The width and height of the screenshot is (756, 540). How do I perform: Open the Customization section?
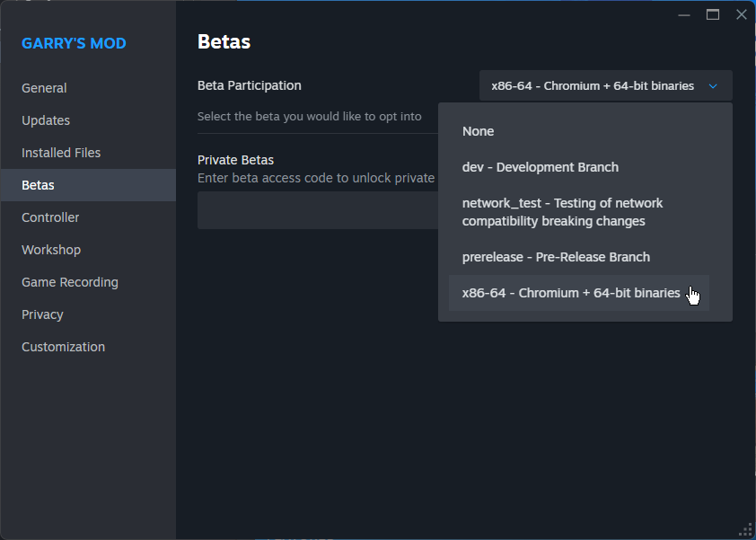pyautogui.click(x=88, y=347)
